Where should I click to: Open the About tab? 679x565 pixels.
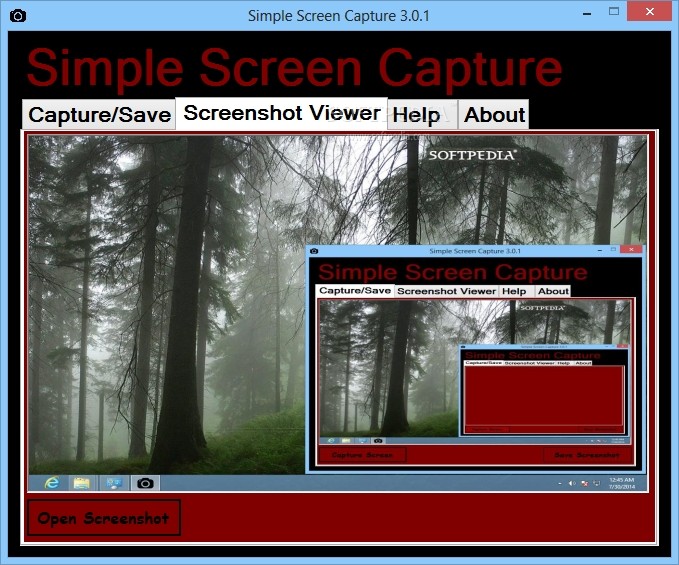(493, 115)
